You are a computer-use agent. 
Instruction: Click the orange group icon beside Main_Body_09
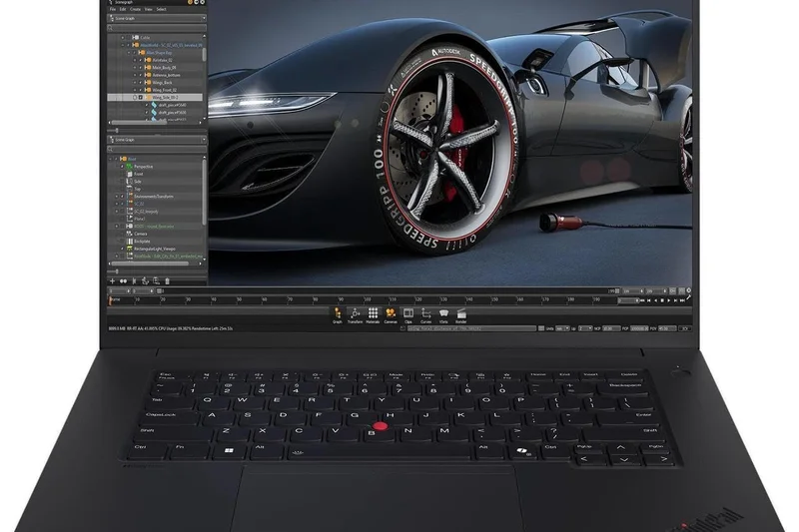click(147, 67)
